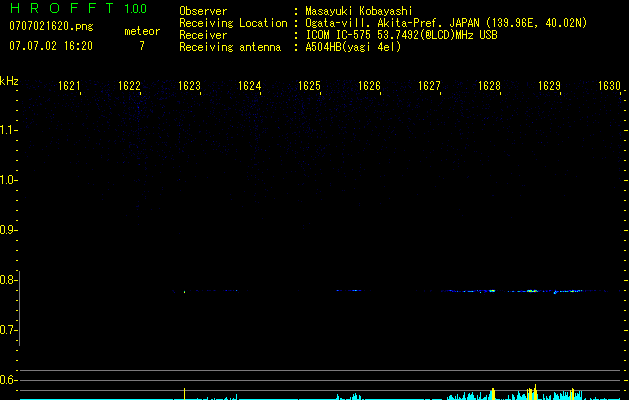Viewport: 629px width, 400px height.
Task: Click the 1628 time axis marker
Action: point(489,86)
